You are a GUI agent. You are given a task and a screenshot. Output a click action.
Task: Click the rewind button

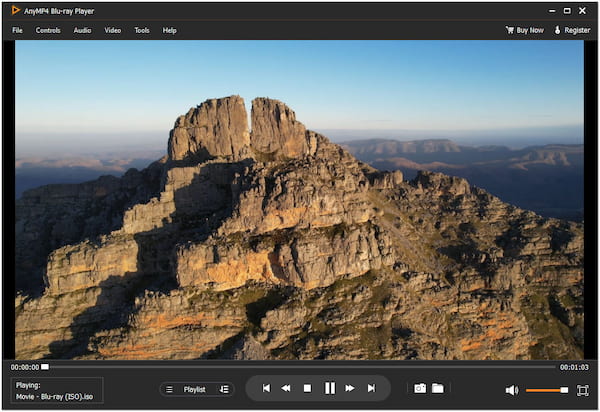[x=285, y=388]
